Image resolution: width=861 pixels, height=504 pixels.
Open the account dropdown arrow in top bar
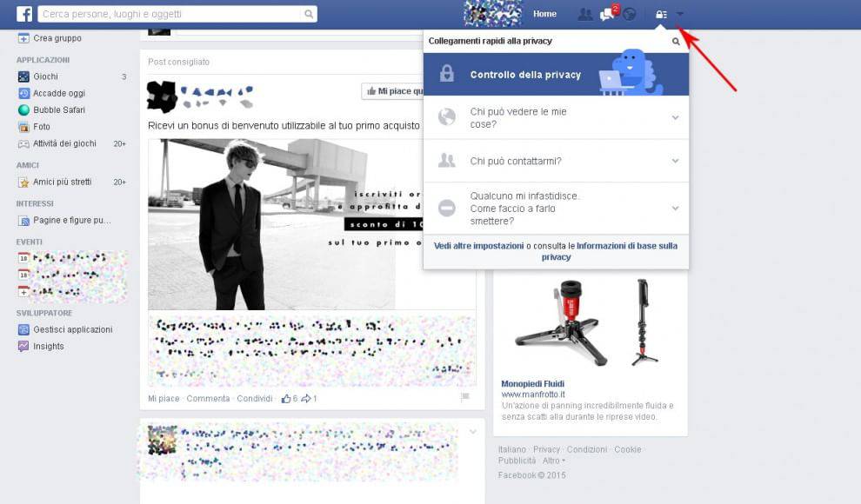pyautogui.click(x=680, y=14)
